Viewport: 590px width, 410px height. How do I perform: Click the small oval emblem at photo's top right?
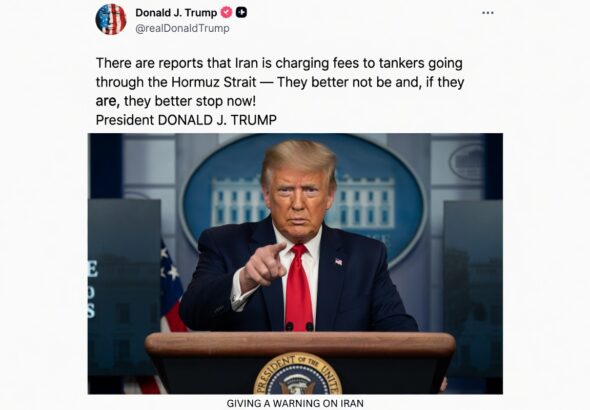point(467,162)
